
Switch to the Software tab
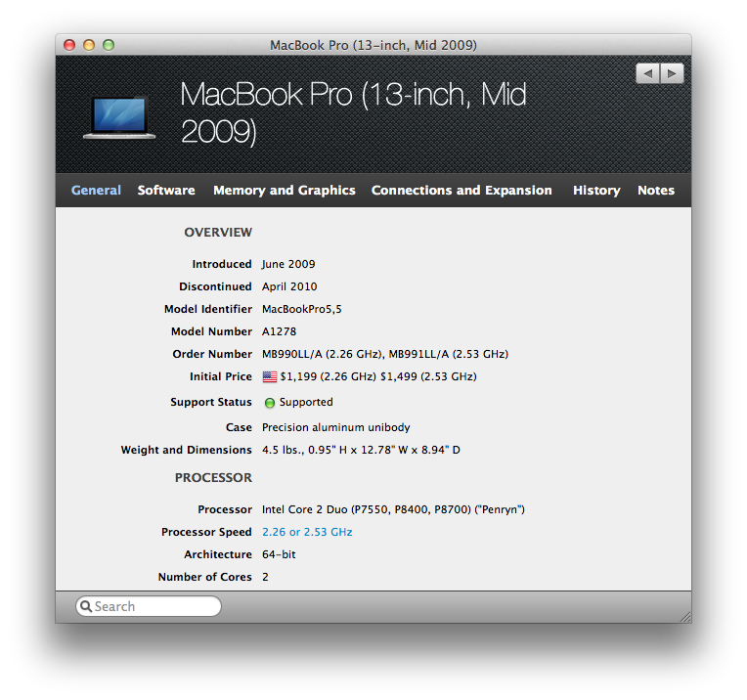pyautogui.click(x=166, y=190)
